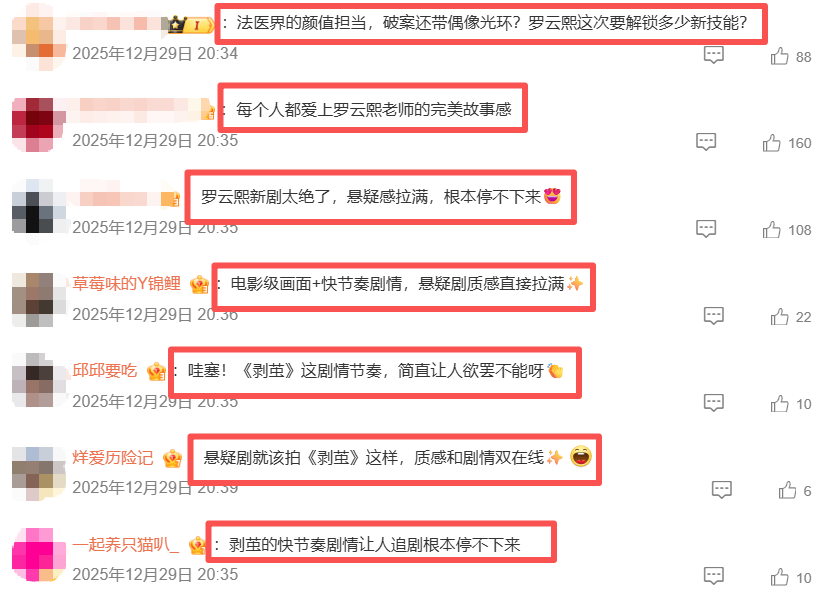Screen dimensions: 837x600
Task: Click thumbs-up on comment with 108 likes
Action: pyautogui.click(x=771, y=230)
